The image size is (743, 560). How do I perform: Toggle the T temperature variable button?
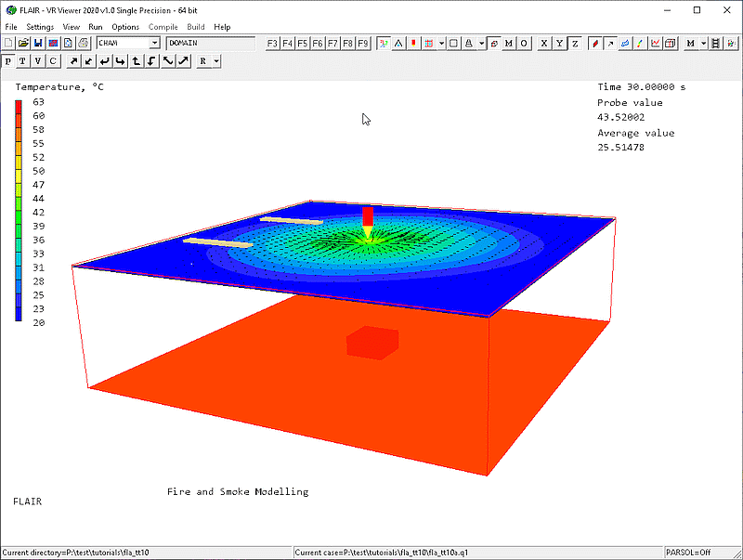[x=23, y=61]
